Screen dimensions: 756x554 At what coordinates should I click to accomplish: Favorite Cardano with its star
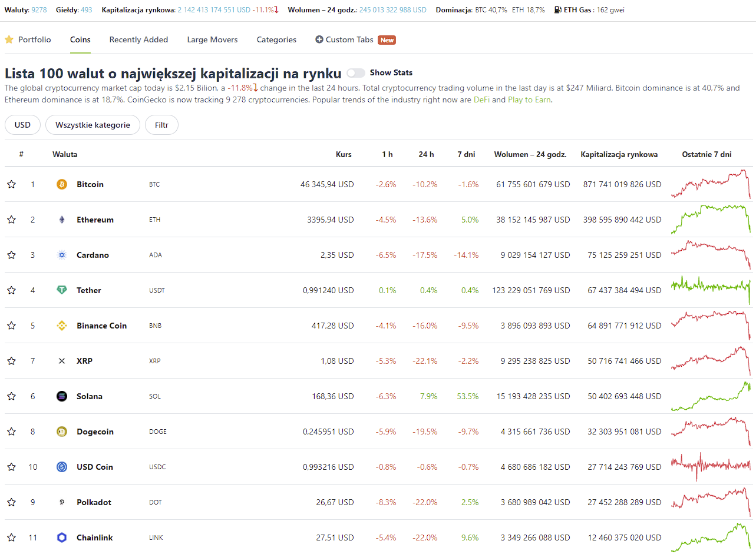[x=11, y=255]
